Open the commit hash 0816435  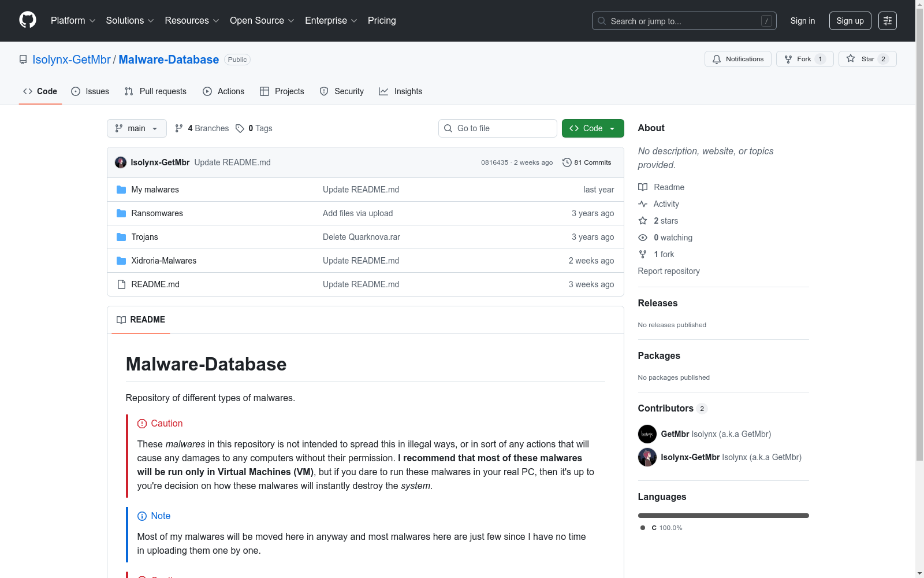(x=495, y=162)
